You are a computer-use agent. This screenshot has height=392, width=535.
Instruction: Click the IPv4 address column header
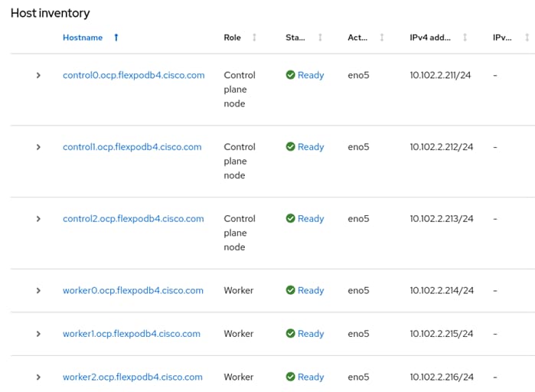click(x=430, y=38)
